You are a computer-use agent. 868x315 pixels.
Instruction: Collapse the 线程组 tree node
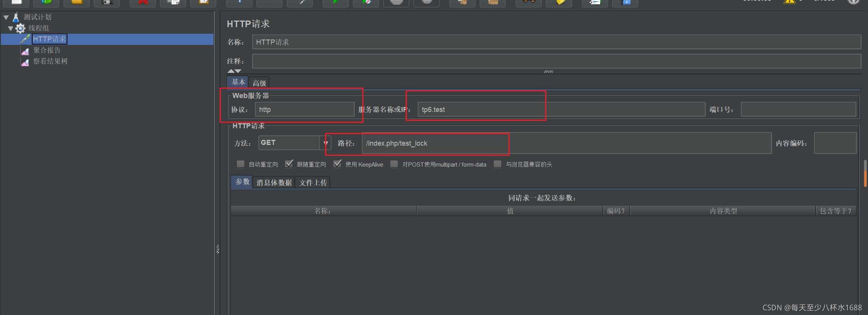pyautogui.click(x=11, y=28)
